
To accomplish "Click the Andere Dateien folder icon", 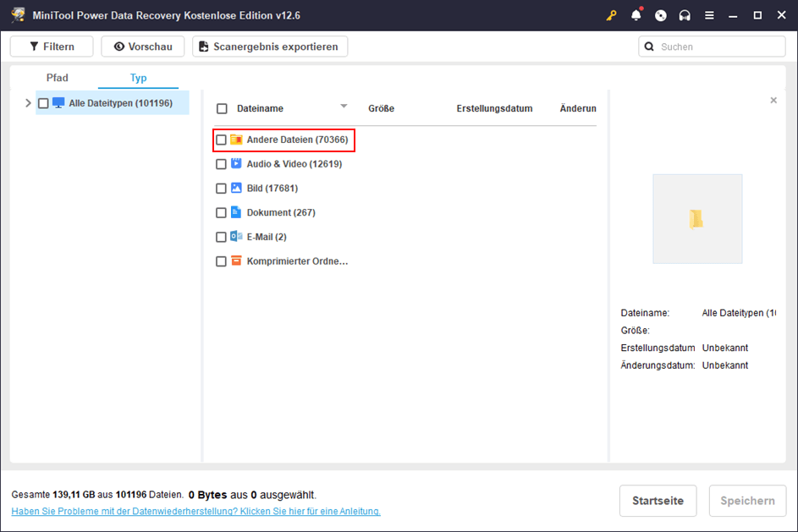I will [x=236, y=140].
